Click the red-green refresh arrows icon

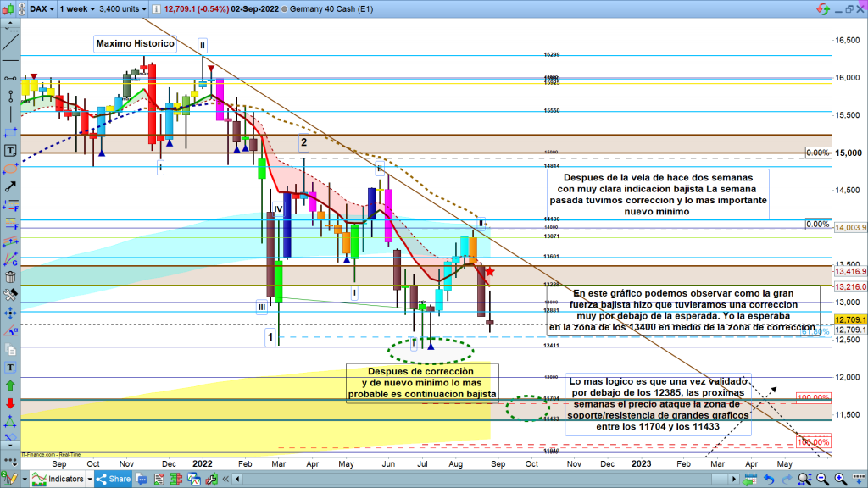821,8
